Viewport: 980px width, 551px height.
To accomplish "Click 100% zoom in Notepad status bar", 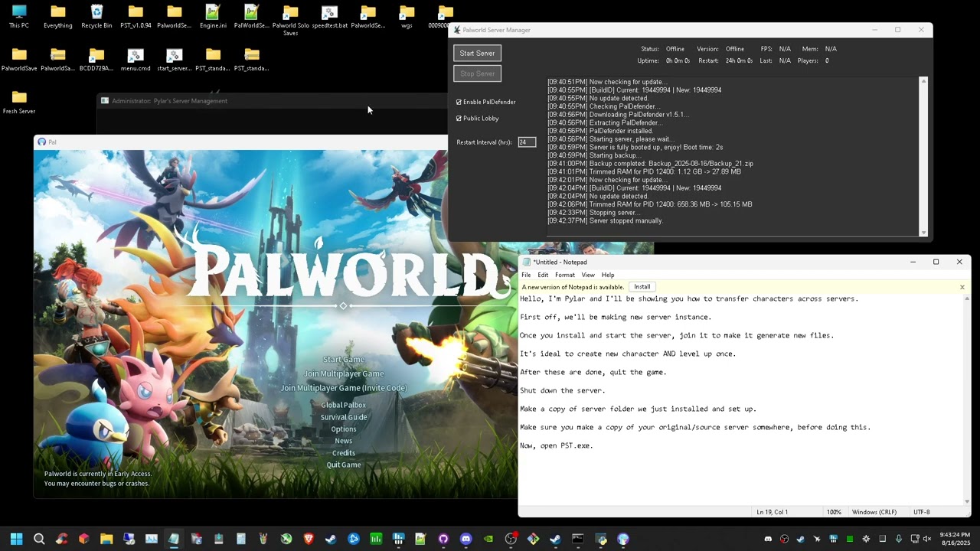I will 834,512.
